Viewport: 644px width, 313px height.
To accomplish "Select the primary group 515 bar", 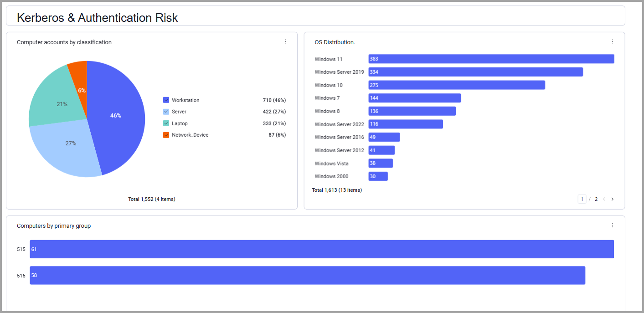I will tap(322, 249).
